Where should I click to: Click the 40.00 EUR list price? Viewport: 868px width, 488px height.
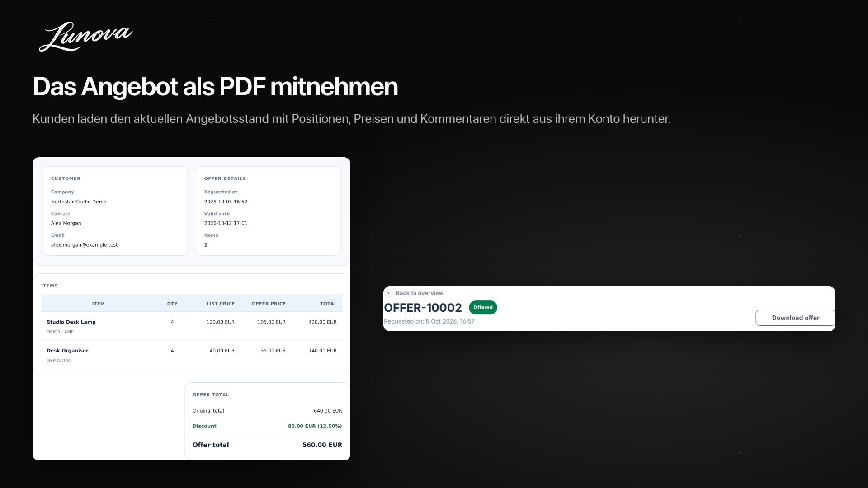pos(222,351)
